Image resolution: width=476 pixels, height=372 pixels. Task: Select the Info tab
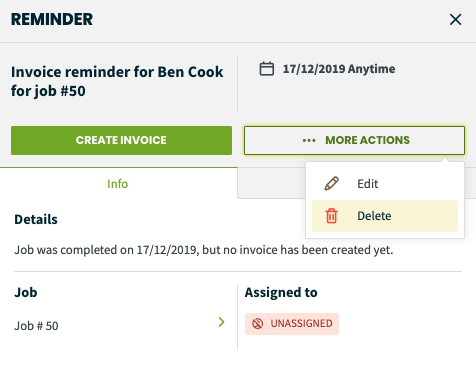118,183
